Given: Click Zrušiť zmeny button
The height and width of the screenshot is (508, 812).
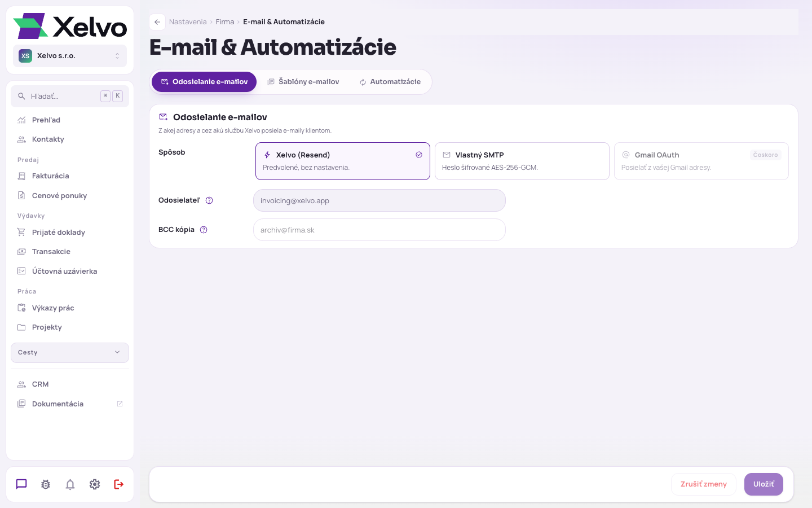Looking at the screenshot, I should [x=704, y=484].
